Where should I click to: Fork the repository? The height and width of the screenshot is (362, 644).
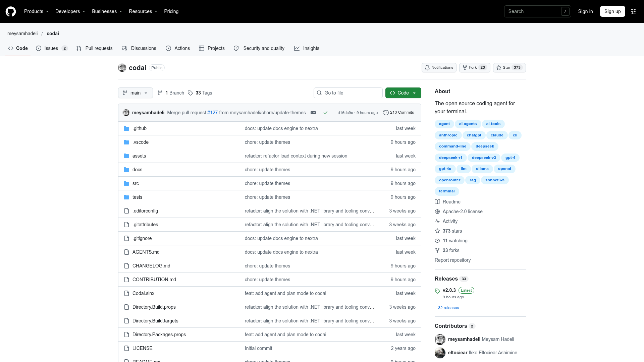tap(475, 68)
